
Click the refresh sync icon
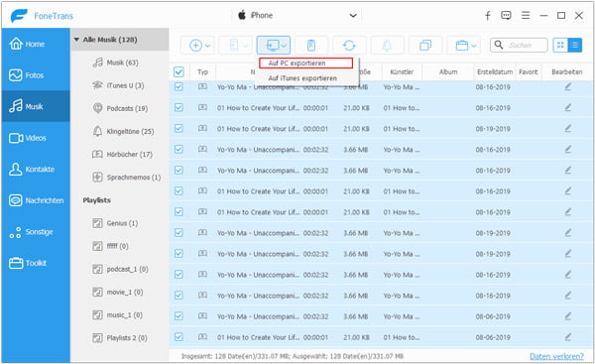tap(349, 46)
